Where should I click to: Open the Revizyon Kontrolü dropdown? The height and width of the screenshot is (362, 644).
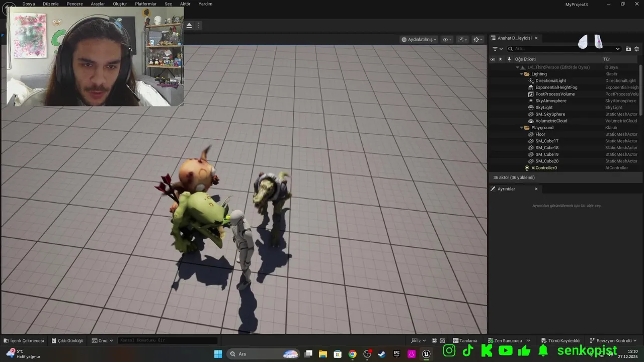point(613,340)
